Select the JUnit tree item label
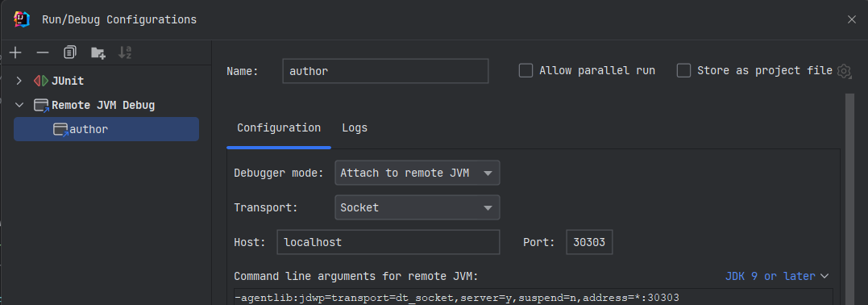Viewport: 868px width, 305px height. 68,81
